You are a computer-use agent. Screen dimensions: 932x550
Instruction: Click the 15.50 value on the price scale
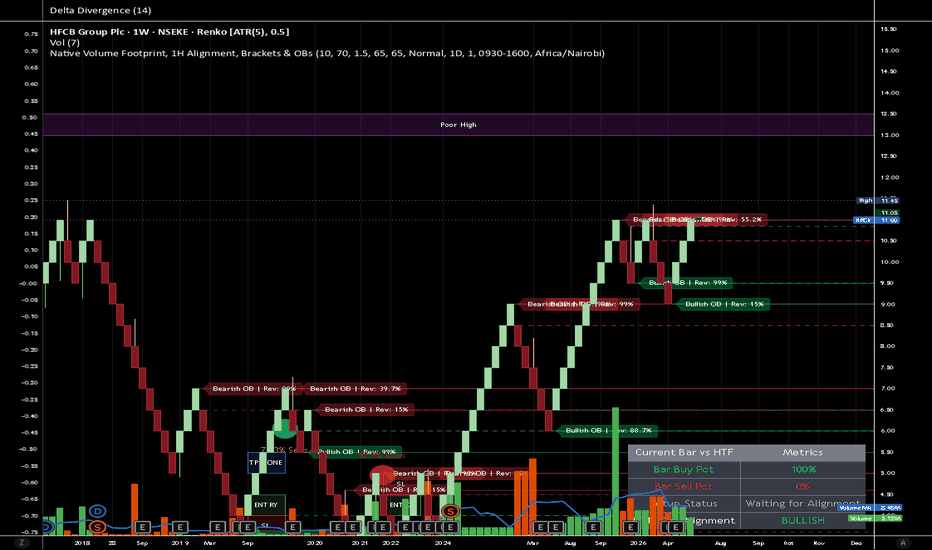[x=889, y=29]
